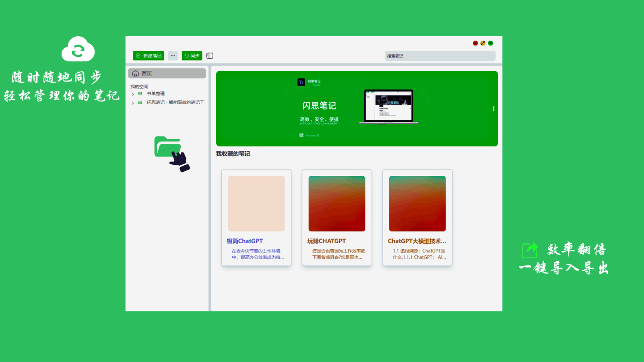Image resolution: width=644 pixels, height=362 pixels.
Task: Open the three-dot more options button
Action: click(173, 56)
